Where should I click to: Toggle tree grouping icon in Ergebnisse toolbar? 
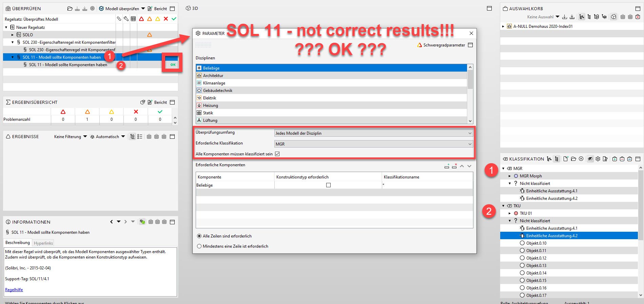click(x=132, y=136)
